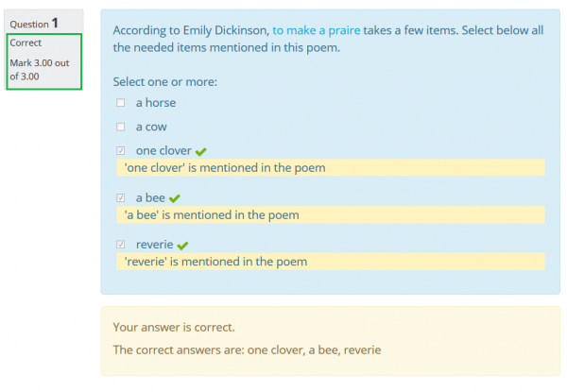This screenshot has width=567, height=392.
Task: Click the green checkmark beside a bee
Action: [x=175, y=198]
